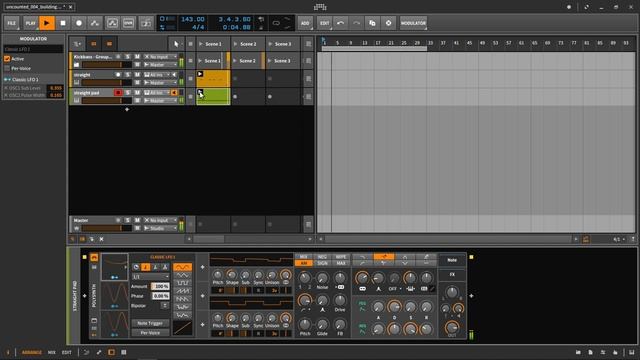The height and width of the screenshot is (360, 640).
Task: Select the AM oscillator mix mode
Action: click(x=304, y=264)
